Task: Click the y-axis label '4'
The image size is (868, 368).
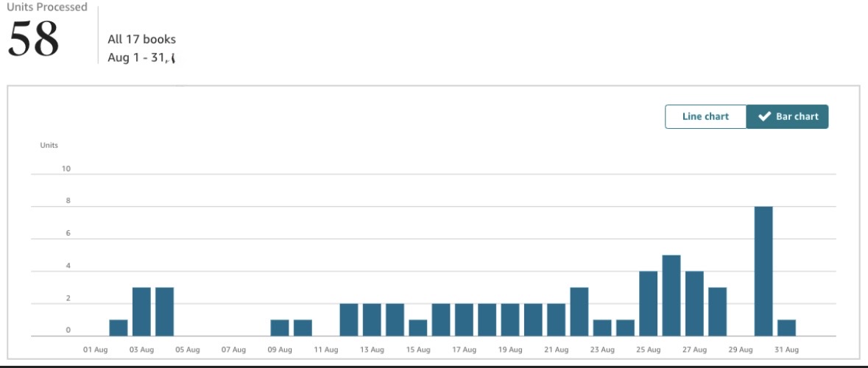Action: coord(68,266)
